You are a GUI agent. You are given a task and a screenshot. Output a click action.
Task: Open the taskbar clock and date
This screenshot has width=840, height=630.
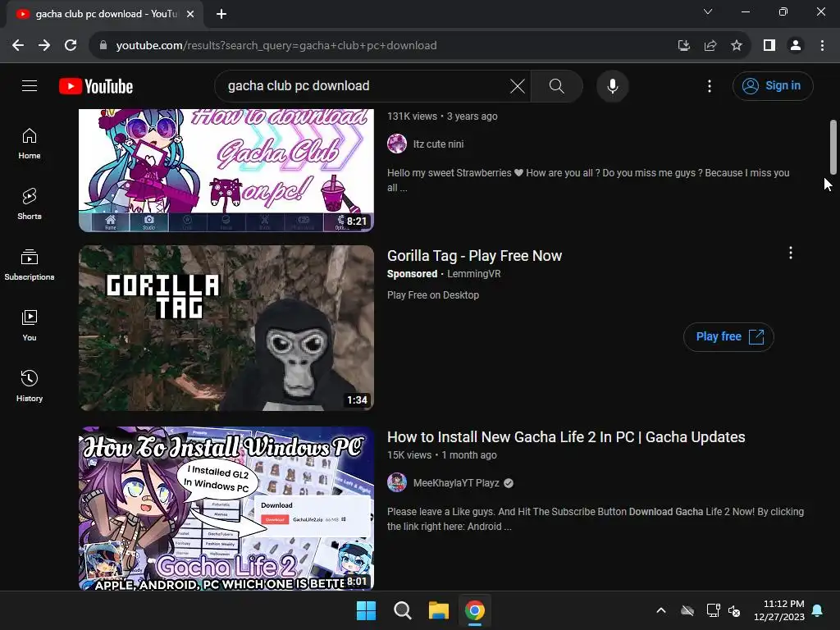779,610
